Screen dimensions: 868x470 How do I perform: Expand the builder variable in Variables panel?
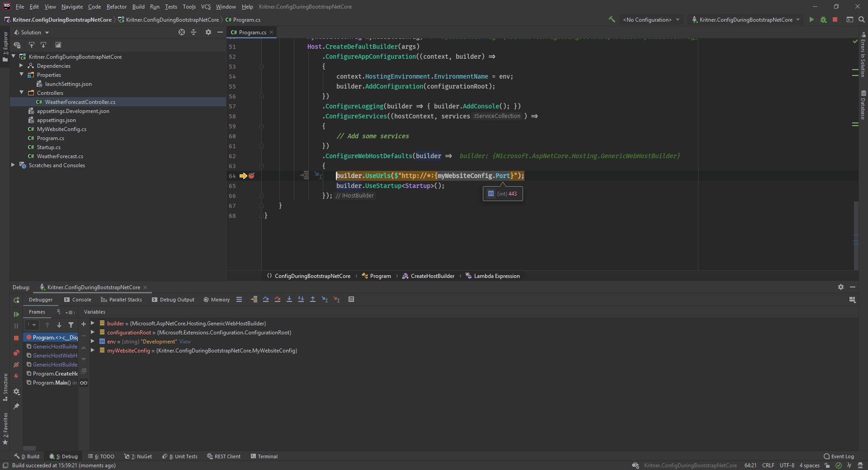(x=93, y=323)
